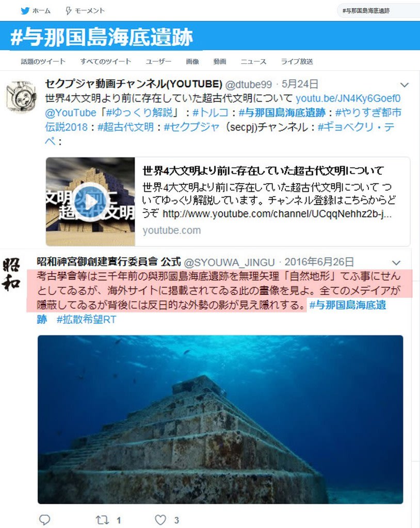Select the ユーザー tab
The width and height of the screenshot is (420, 528).
pyautogui.click(x=158, y=61)
